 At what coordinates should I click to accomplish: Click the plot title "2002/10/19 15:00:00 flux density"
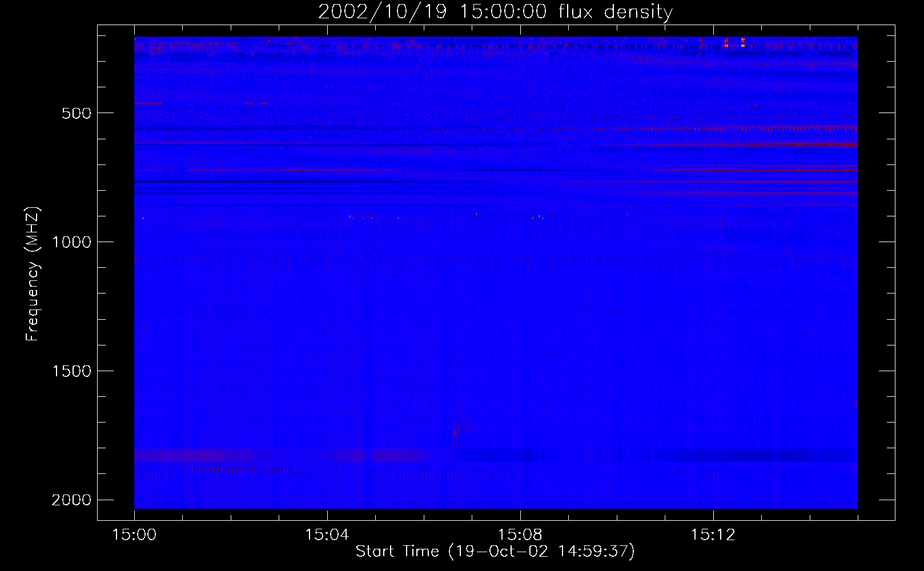tap(495, 12)
